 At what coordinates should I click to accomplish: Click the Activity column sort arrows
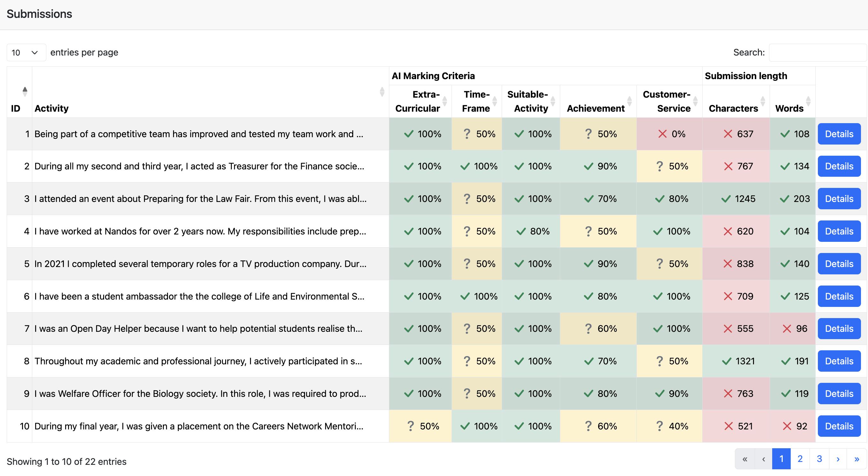pyautogui.click(x=382, y=92)
